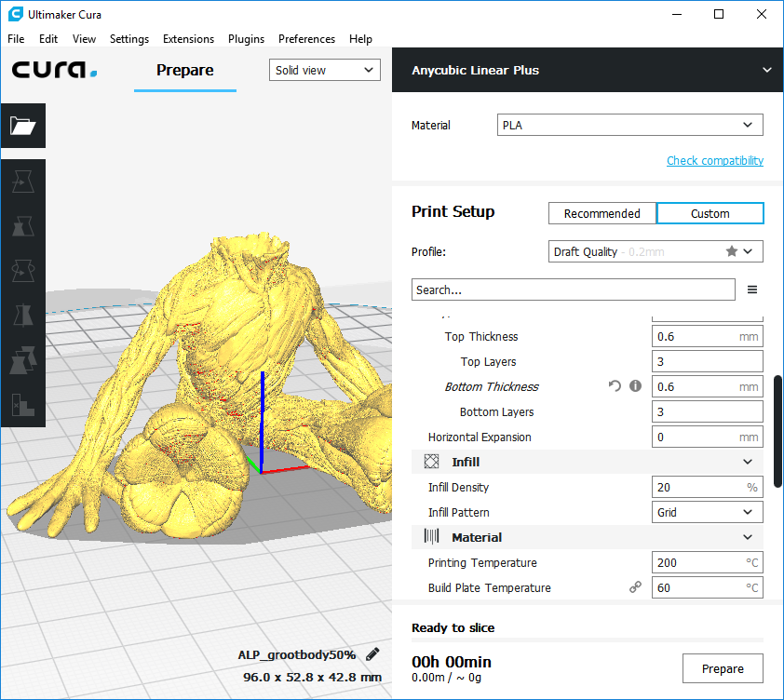Screen dimensions: 784x700
Task: Select the Support Blocker tool
Action: click(x=23, y=404)
